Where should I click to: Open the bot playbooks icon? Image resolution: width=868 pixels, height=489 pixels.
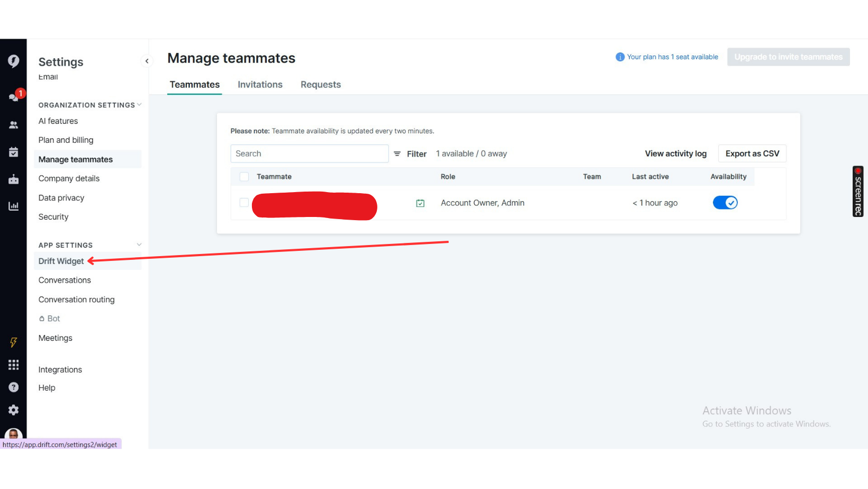(x=14, y=179)
